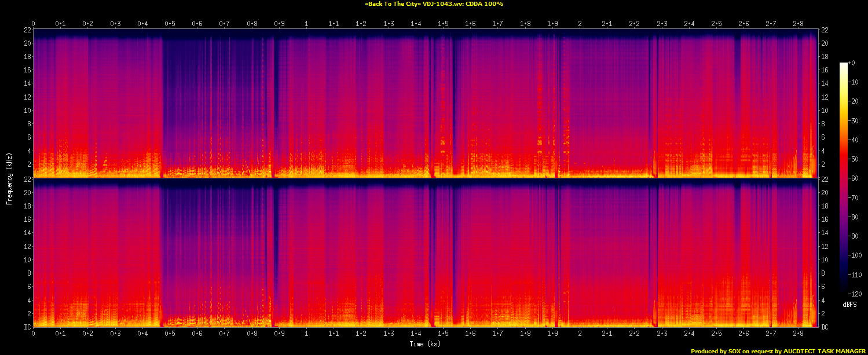Click the 1.5 tick on the bottom time axis
The width and height of the screenshot is (868, 355).
point(443,333)
